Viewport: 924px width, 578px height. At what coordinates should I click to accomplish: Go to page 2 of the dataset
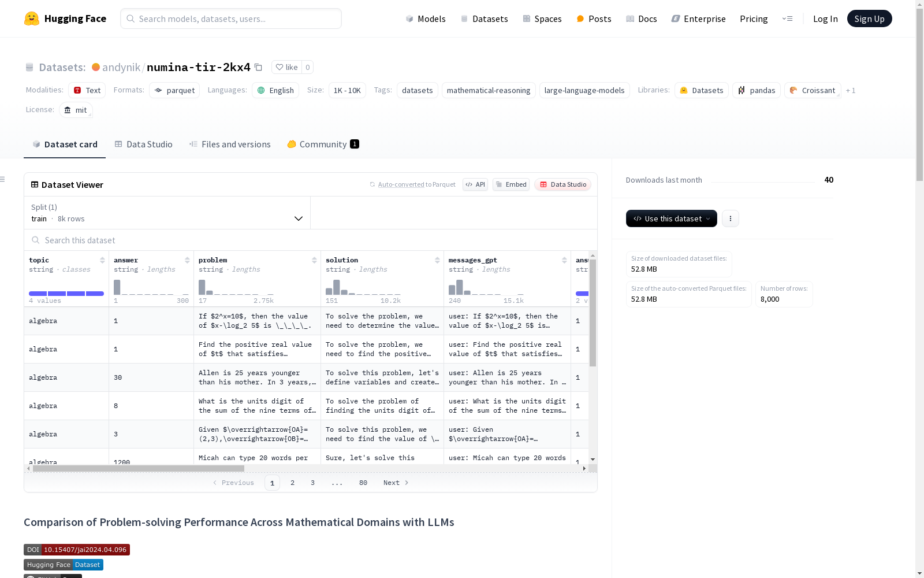(292, 483)
